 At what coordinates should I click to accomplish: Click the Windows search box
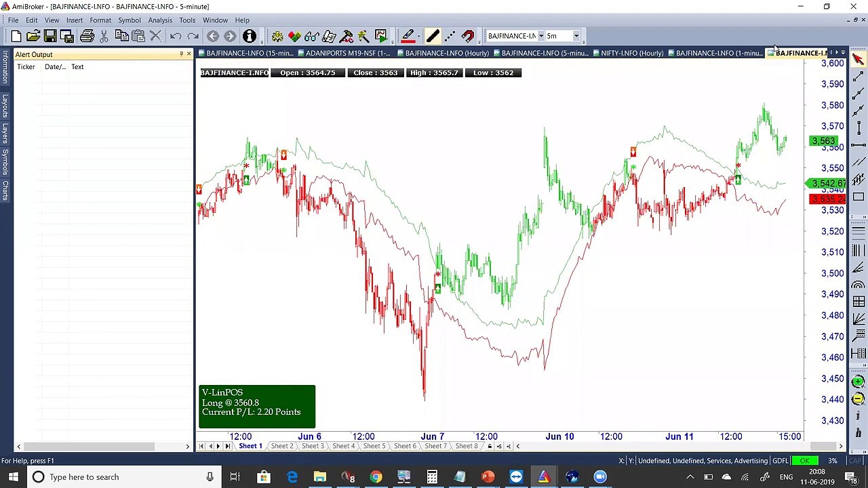coord(124,477)
